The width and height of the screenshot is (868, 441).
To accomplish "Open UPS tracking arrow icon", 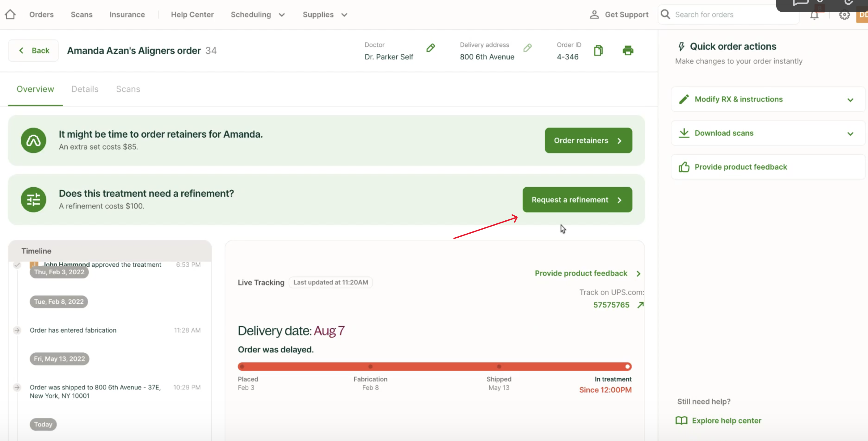I will click(x=640, y=305).
